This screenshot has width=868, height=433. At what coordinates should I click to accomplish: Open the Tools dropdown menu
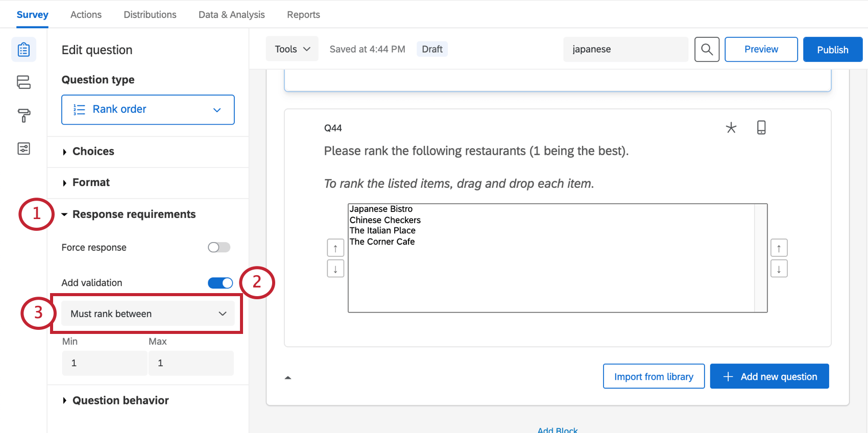tap(292, 49)
